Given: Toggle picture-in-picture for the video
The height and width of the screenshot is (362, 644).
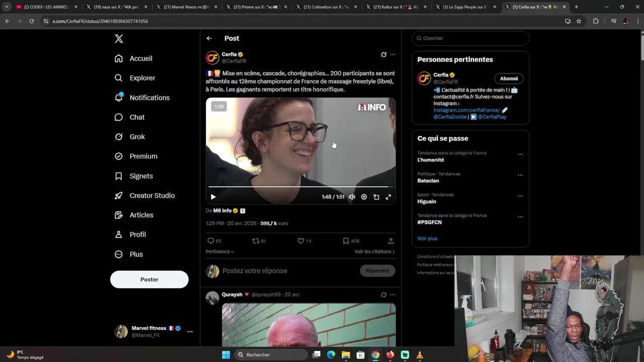Looking at the screenshot, I should pyautogui.click(x=376, y=197).
